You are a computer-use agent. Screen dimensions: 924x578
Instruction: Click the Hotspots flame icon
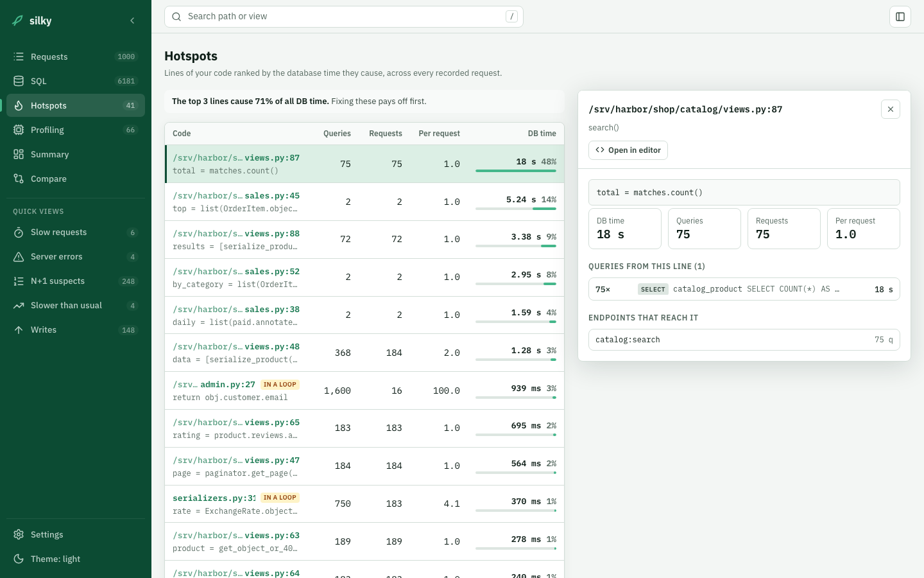pos(19,105)
